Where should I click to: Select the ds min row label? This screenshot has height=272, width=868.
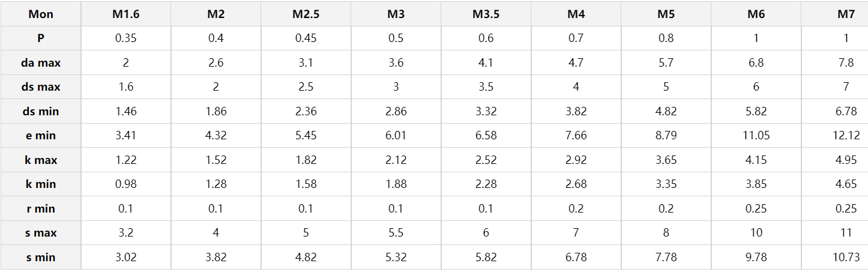pyautogui.click(x=41, y=111)
